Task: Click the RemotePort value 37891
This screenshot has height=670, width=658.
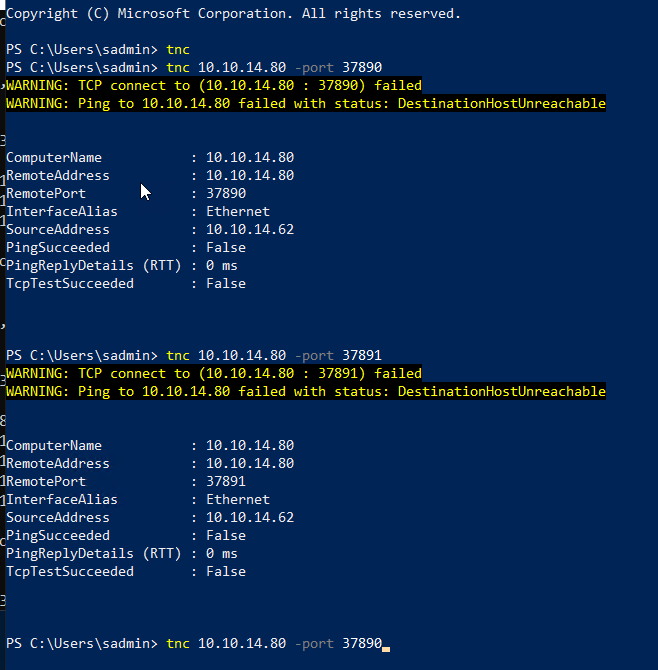Action: coord(226,482)
